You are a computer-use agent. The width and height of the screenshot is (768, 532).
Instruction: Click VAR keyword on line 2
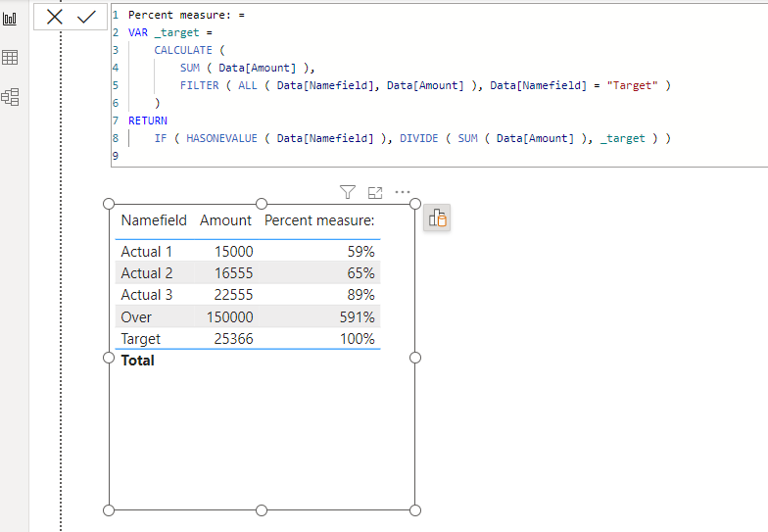[x=137, y=32]
